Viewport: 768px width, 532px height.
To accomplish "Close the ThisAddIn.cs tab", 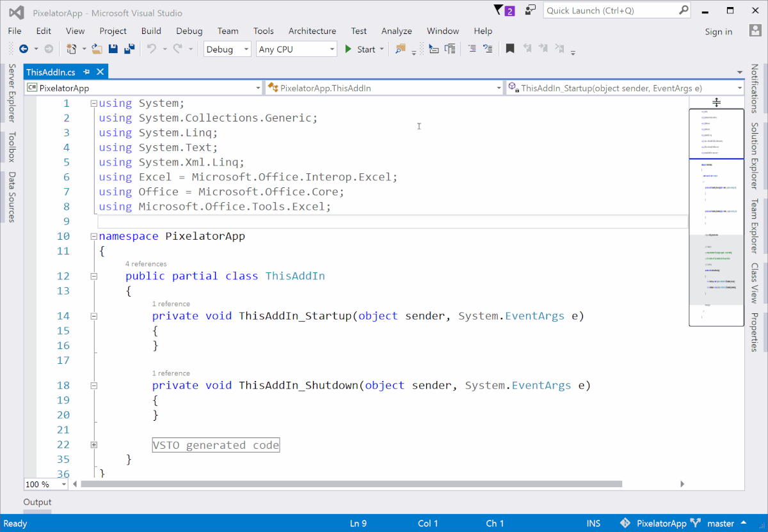I will coord(100,72).
